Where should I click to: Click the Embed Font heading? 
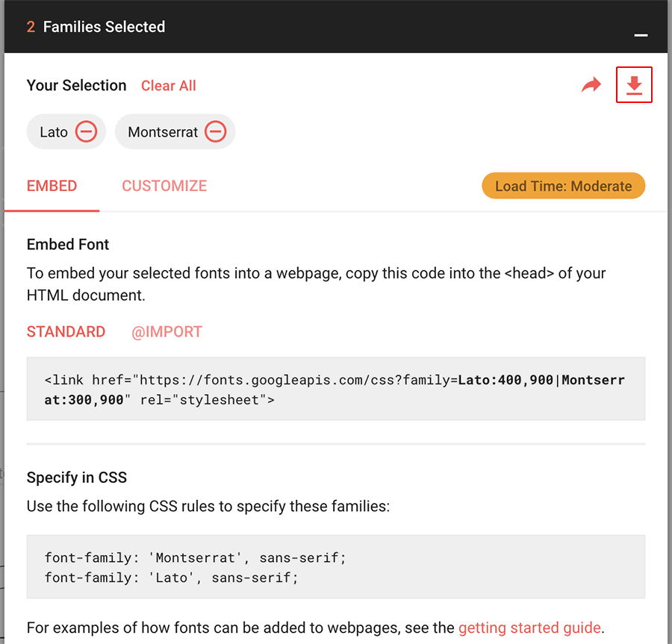click(68, 245)
